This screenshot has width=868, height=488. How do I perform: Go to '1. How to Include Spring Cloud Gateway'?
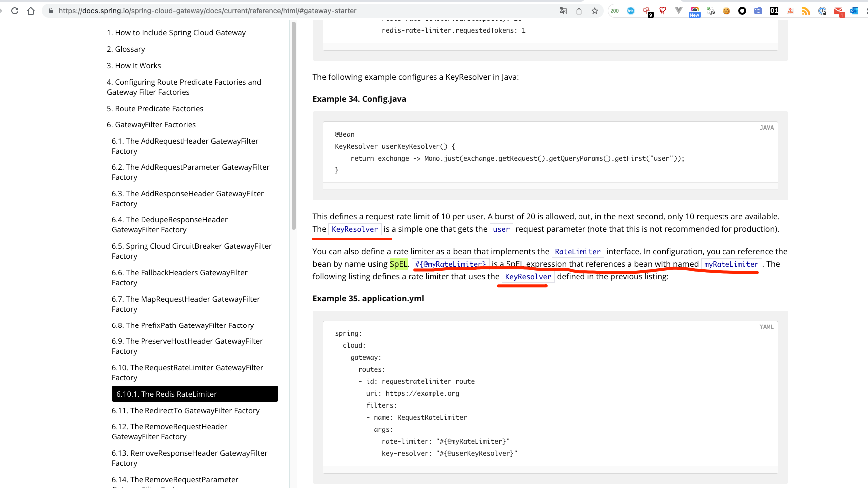pos(176,33)
